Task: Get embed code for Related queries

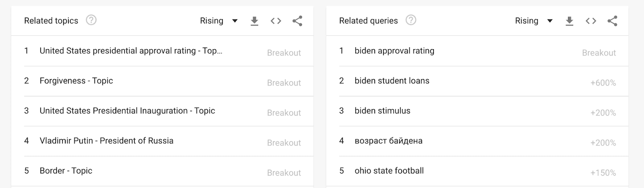Action: coord(591,21)
